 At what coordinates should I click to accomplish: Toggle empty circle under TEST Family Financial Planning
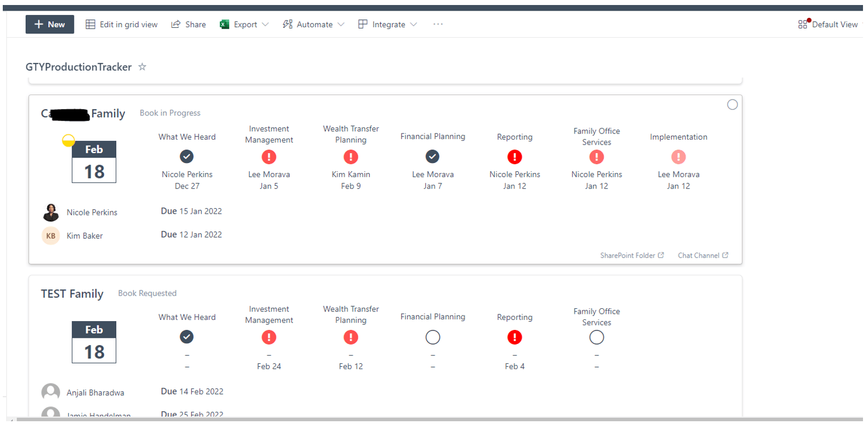(433, 337)
